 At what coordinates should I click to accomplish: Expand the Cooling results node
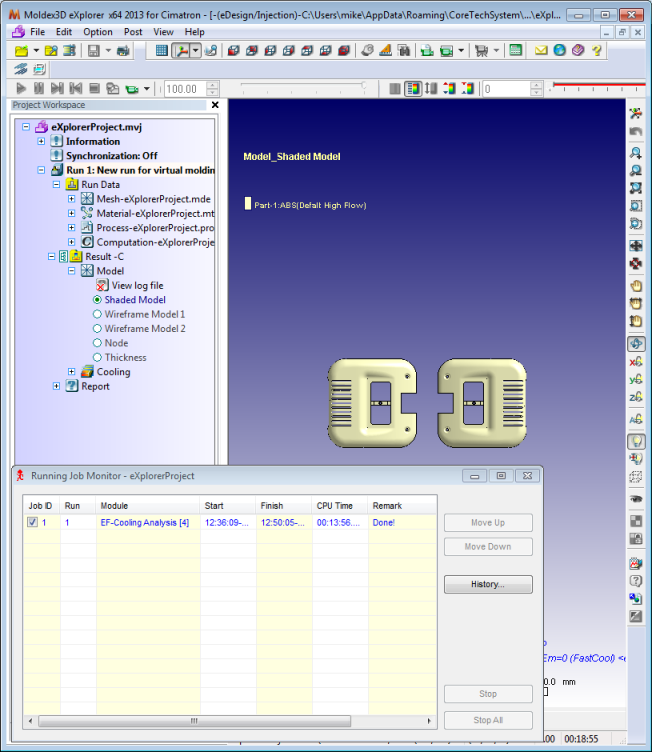pos(71,372)
